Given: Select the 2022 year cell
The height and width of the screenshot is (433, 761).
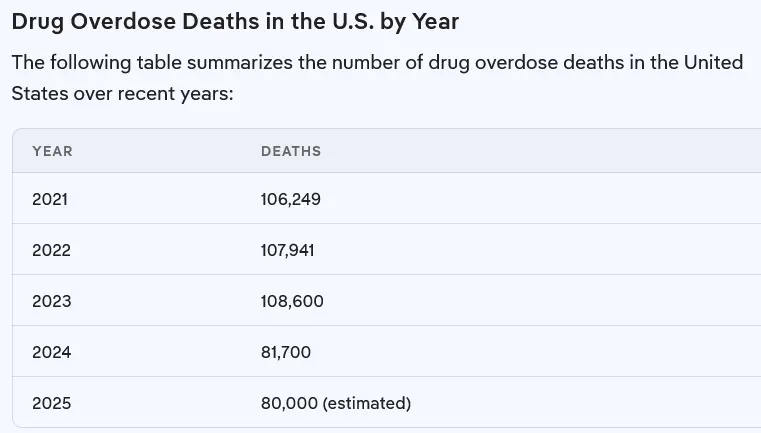Looking at the screenshot, I should pos(51,250).
